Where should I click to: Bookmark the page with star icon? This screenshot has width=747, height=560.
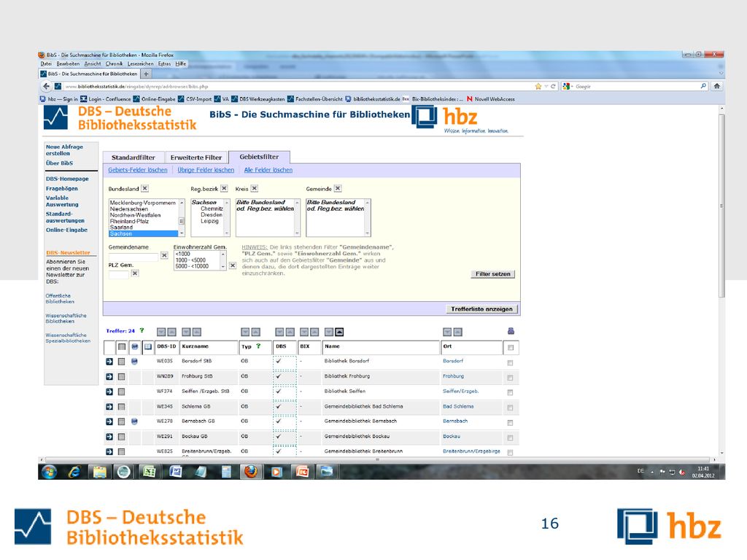pyautogui.click(x=538, y=86)
